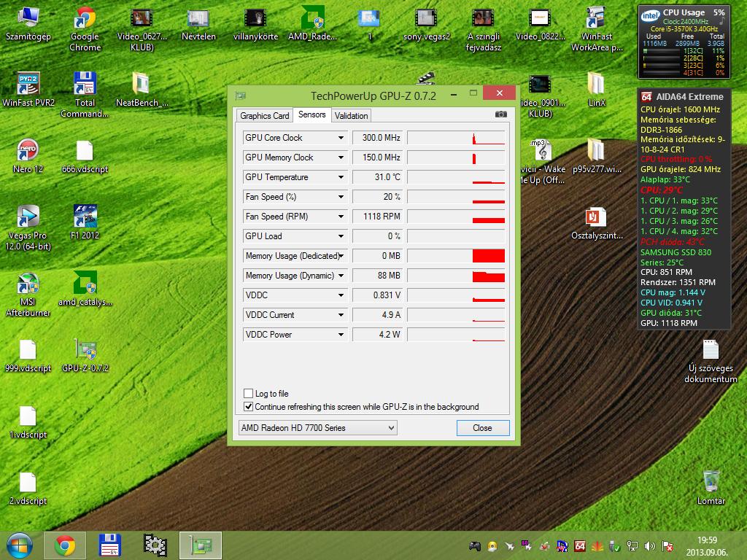Expand the VDDC Current dropdown

pos(341,315)
